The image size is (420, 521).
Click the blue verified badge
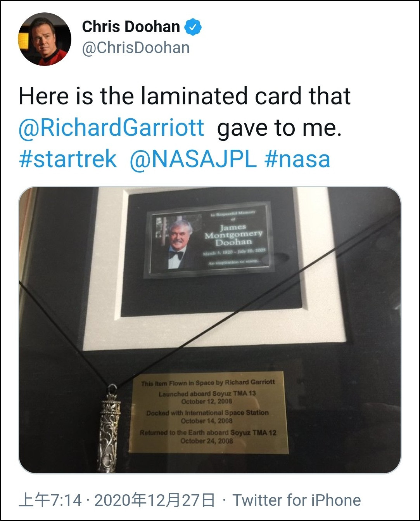193,27
